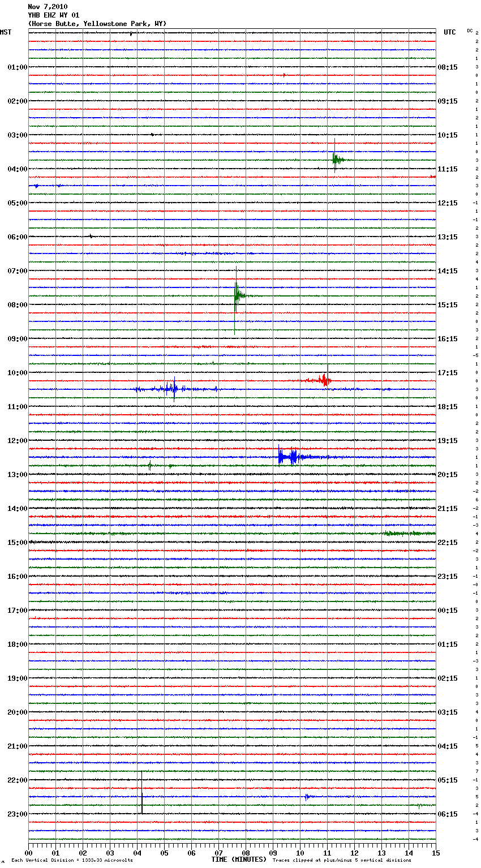Click the 22:00 MST hour label
The height and width of the screenshot is (868, 481).
coord(18,780)
